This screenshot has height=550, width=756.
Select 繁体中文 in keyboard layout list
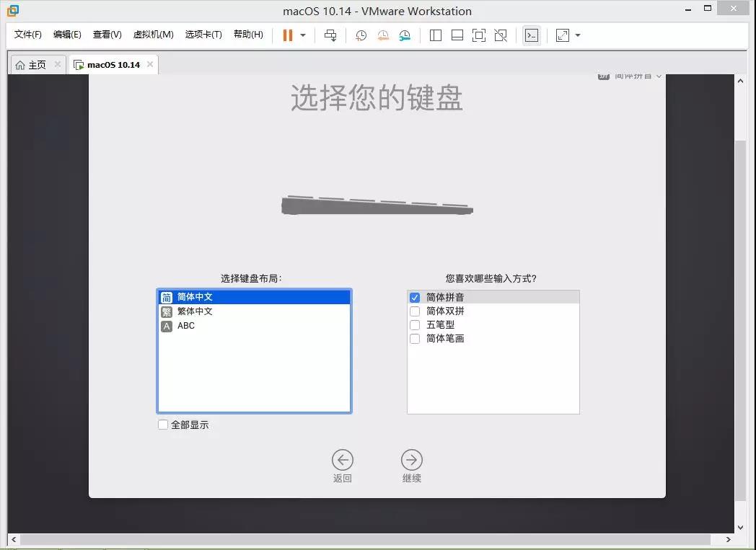pyautogui.click(x=195, y=311)
